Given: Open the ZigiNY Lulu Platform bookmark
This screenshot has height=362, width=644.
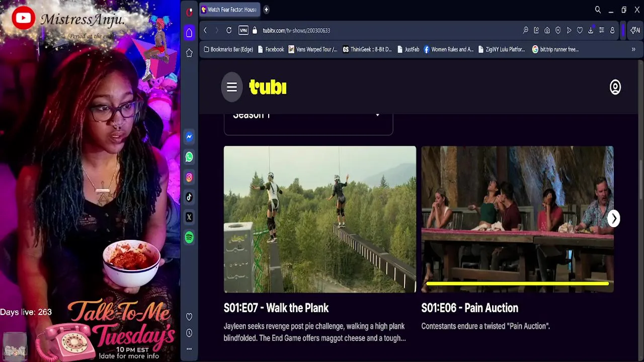Looking at the screenshot, I should pyautogui.click(x=501, y=49).
